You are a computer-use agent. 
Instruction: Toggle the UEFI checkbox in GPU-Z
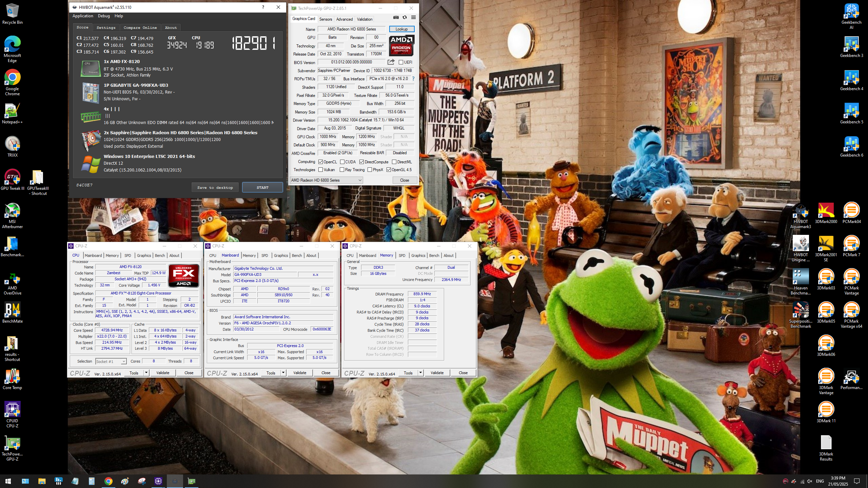click(x=401, y=62)
